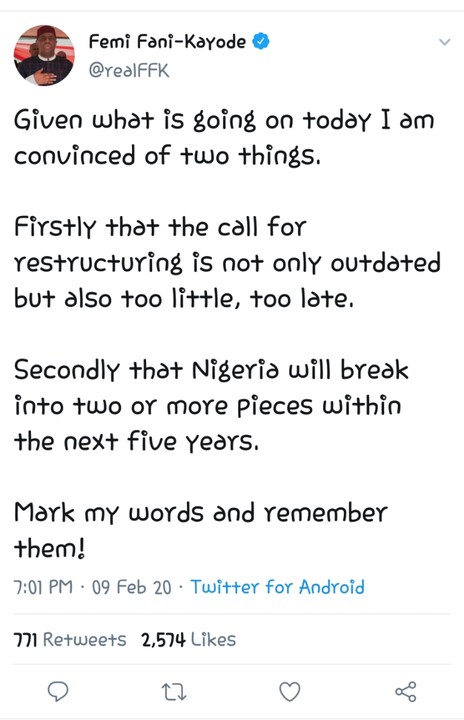Click the 'Mark my words' paragraph
Viewport: 464px width, 720px height.
201,530
